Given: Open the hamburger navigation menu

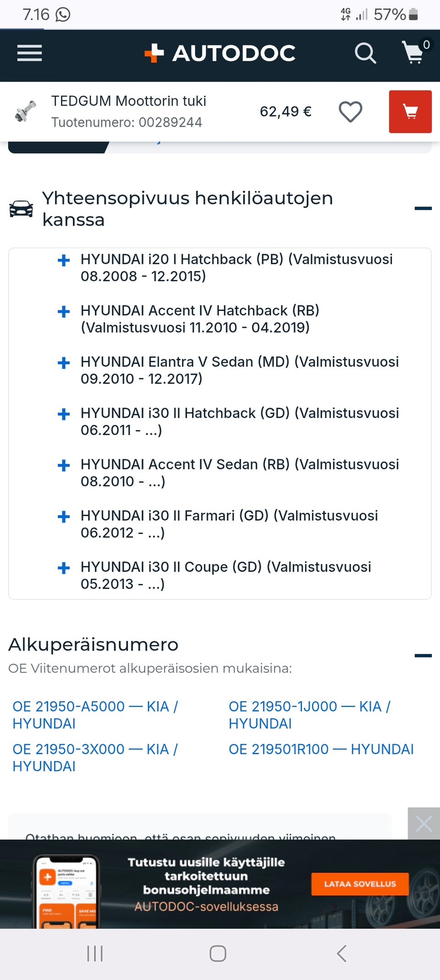Looking at the screenshot, I should [x=30, y=53].
